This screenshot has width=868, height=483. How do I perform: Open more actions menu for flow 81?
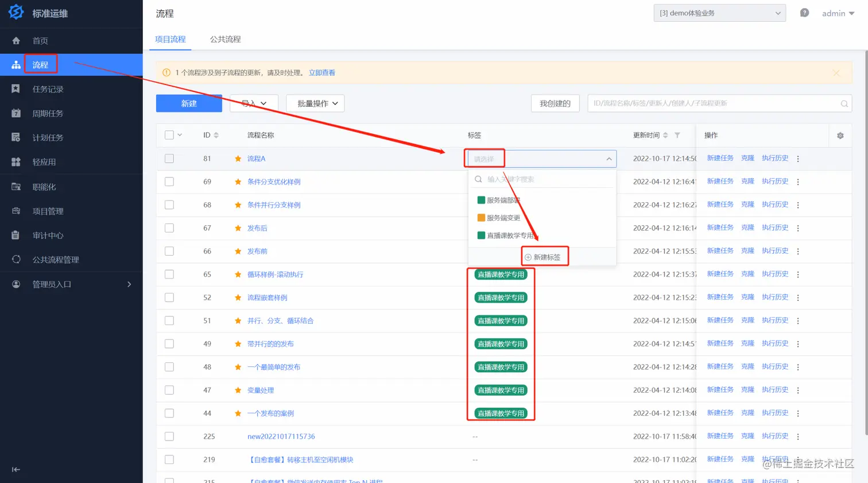tap(798, 159)
